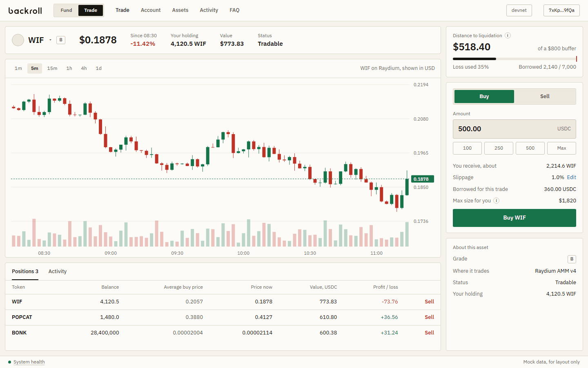Click the WIF token avatar circle

[18, 40]
